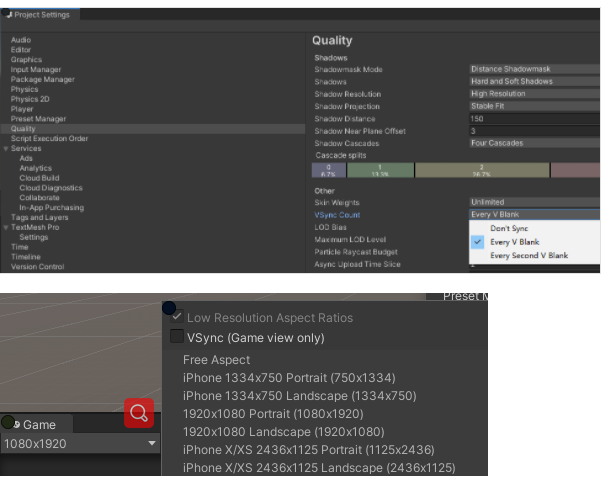Collapse the Services tree section
Screen dimensions: 608x487
click(6, 149)
